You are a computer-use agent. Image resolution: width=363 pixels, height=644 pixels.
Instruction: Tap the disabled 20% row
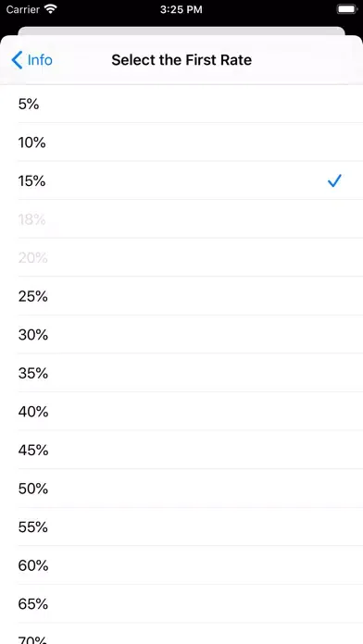(x=181, y=257)
